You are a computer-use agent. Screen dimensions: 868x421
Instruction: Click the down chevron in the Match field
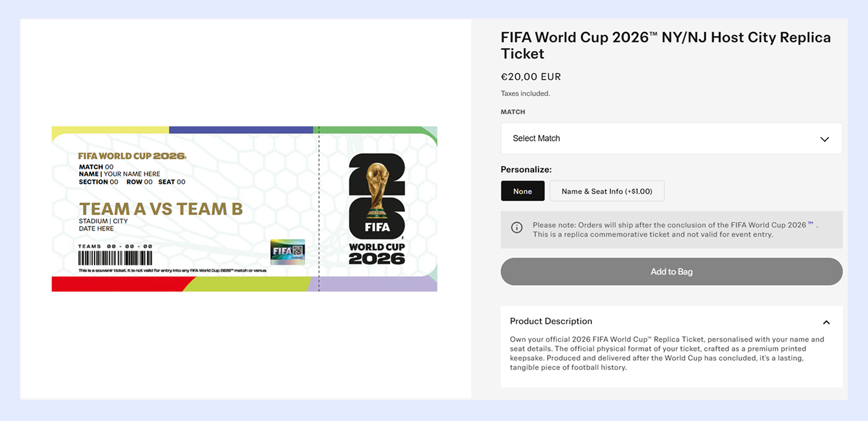point(824,139)
